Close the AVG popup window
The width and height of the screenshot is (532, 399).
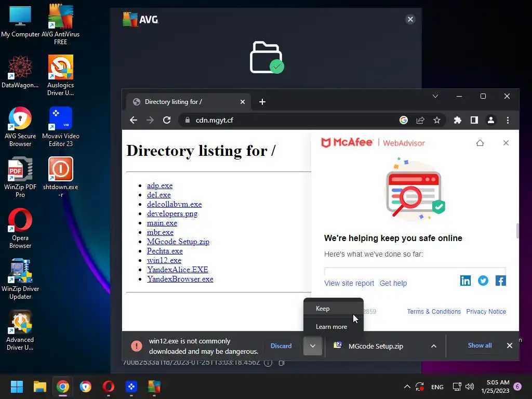tap(410, 19)
